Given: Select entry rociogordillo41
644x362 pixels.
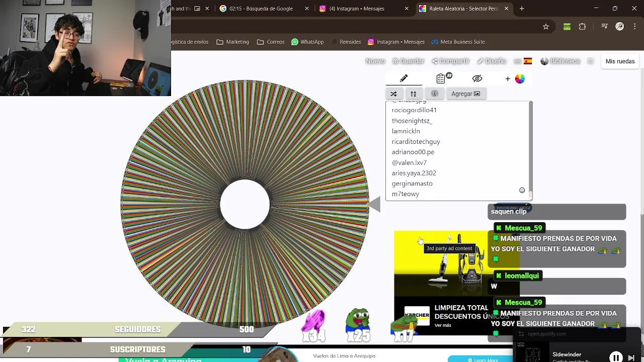Looking at the screenshot, I should coord(414,110).
